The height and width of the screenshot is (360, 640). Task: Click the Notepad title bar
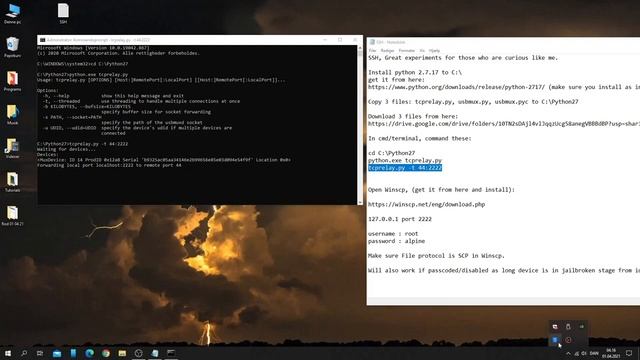point(504,42)
